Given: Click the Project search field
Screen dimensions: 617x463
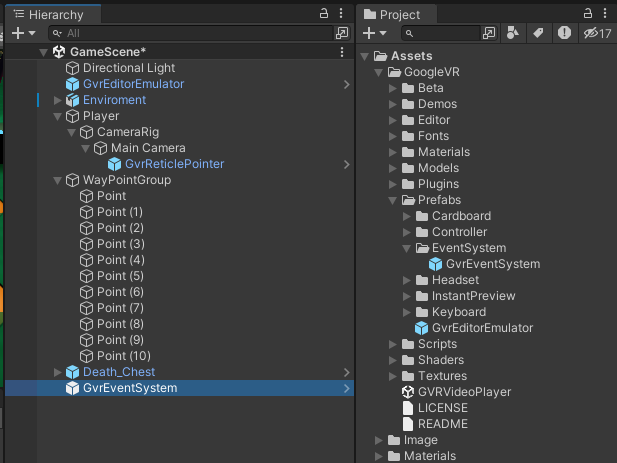Looking at the screenshot, I should [x=441, y=33].
